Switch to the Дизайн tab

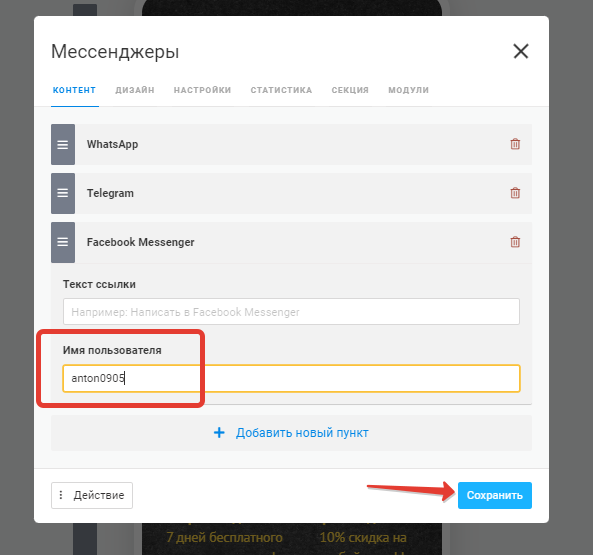(135, 90)
